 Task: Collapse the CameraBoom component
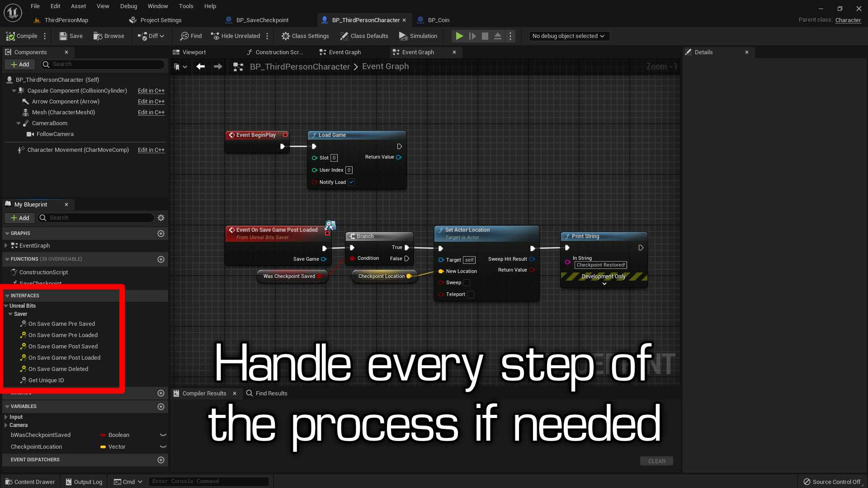click(19, 123)
